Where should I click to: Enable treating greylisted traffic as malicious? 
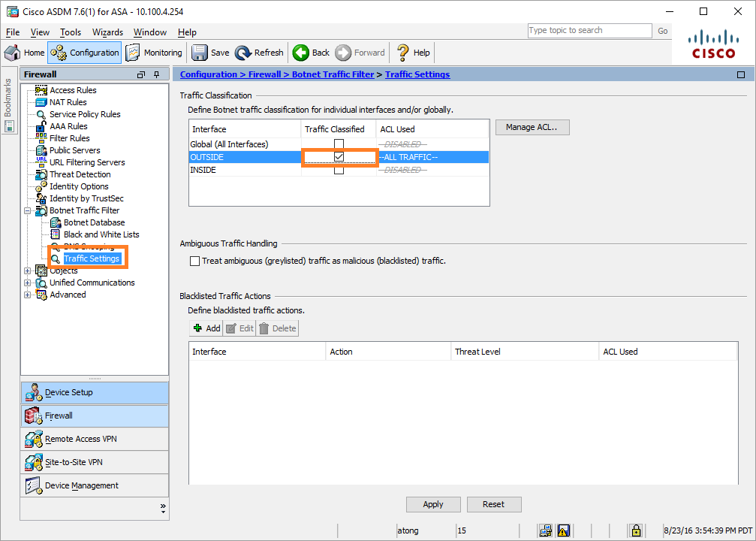point(195,261)
